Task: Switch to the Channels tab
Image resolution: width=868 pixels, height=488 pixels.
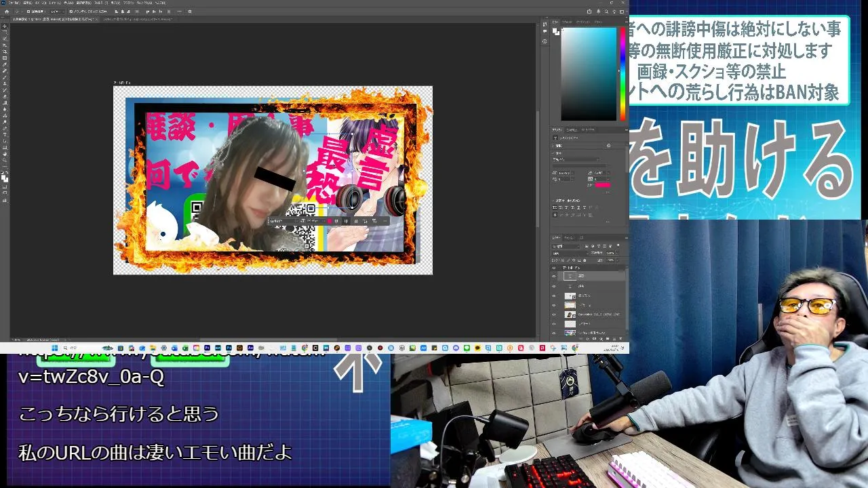Action: coord(569,238)
